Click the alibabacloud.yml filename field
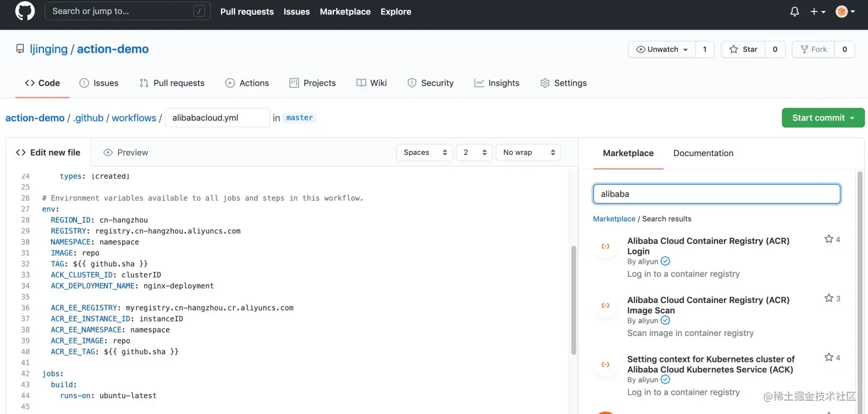 pos(217,118)
